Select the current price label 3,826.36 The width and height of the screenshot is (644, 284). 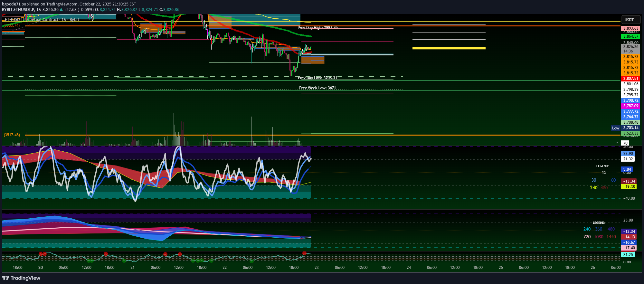[630, 47]
